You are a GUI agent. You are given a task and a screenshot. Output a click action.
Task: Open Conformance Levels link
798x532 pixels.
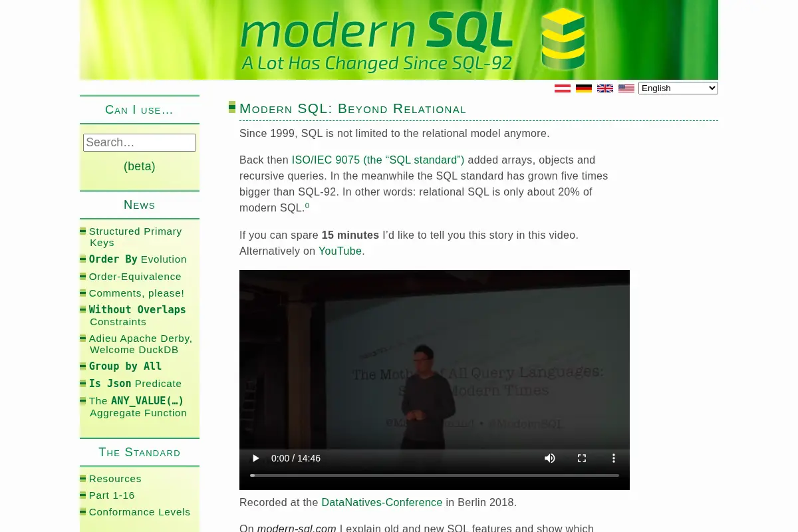[x=140, y=512]
